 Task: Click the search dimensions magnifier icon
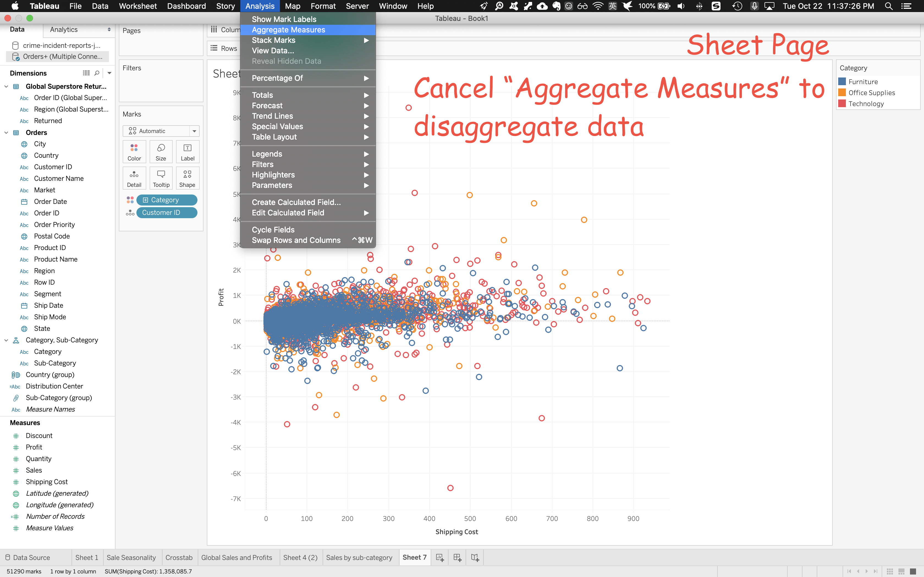point(97,73)
